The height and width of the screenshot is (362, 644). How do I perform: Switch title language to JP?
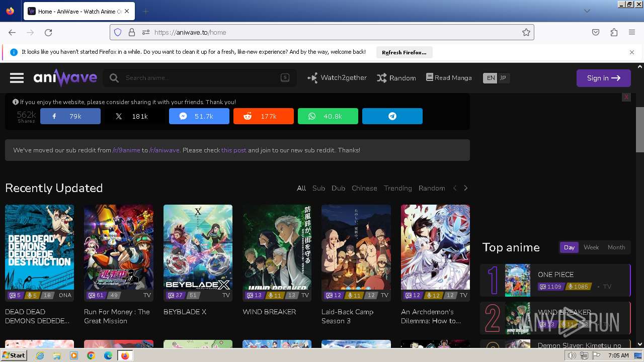pyautogui.click(x=503, y=78)
